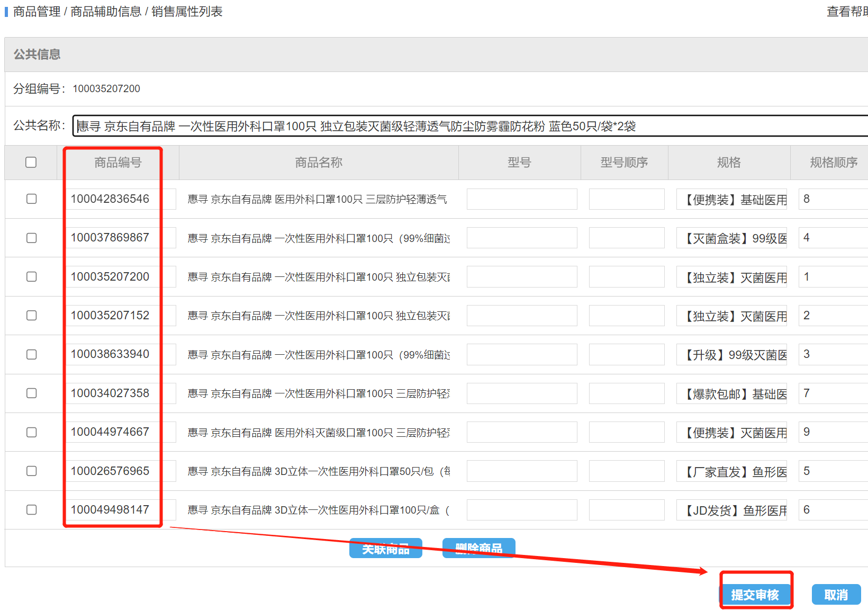Click the 商品名称 column header

pos(319,163)
